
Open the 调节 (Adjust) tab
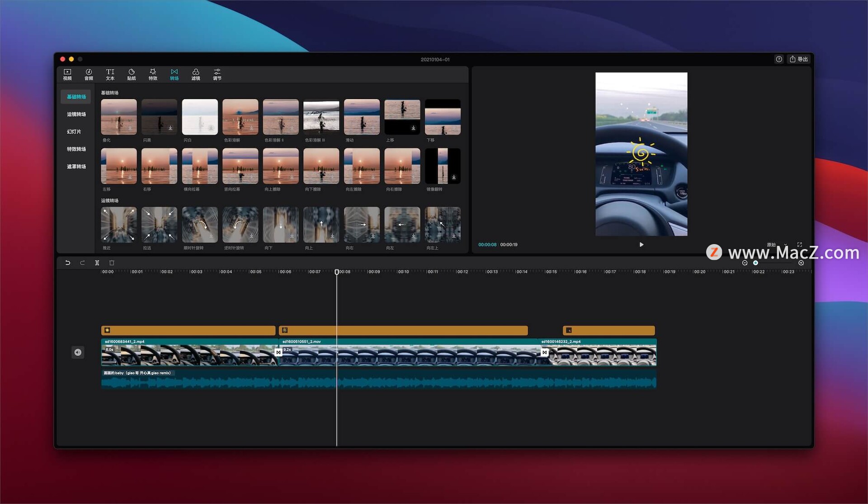(x=217, y=75)
